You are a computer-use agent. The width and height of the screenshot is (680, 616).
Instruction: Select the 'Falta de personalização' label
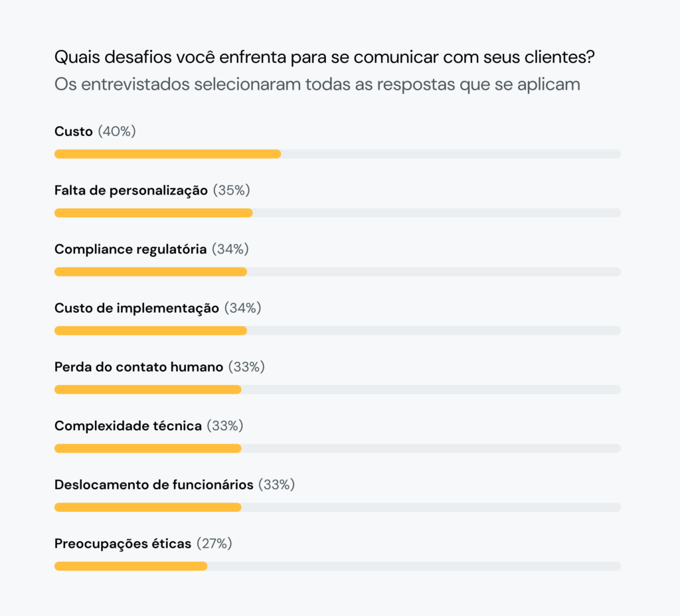131,191
